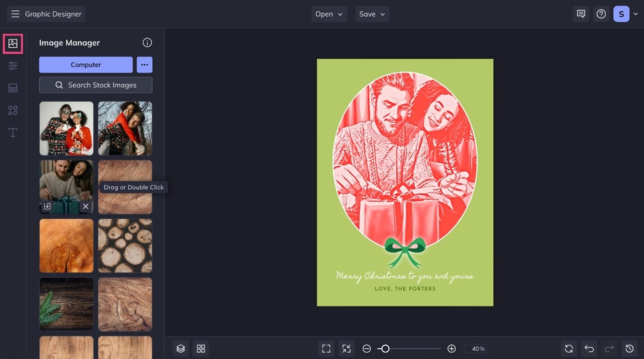Select the orange tree rings thumbnail
The image size is (644, 359).
point(67,246)
